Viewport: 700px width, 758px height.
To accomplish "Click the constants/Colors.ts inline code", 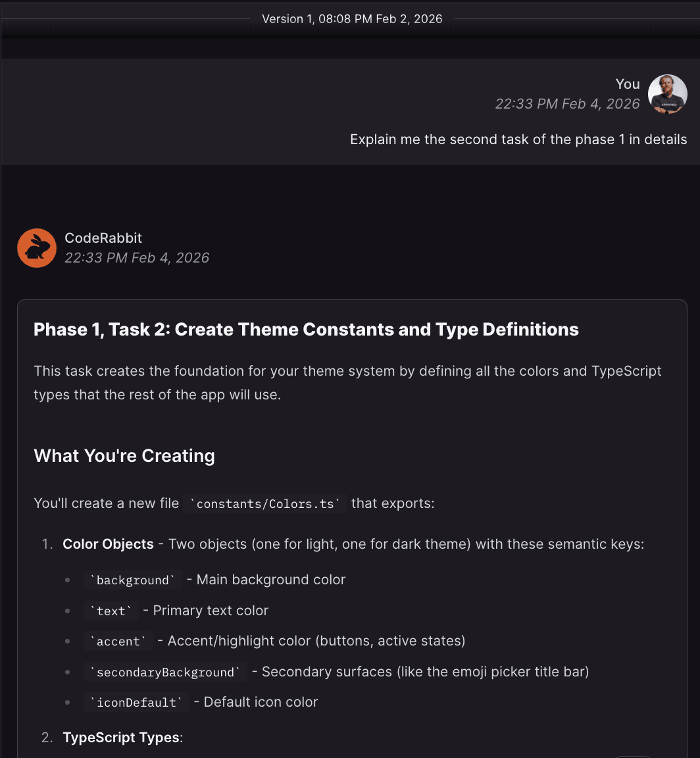I will click(x=265, y=504).
